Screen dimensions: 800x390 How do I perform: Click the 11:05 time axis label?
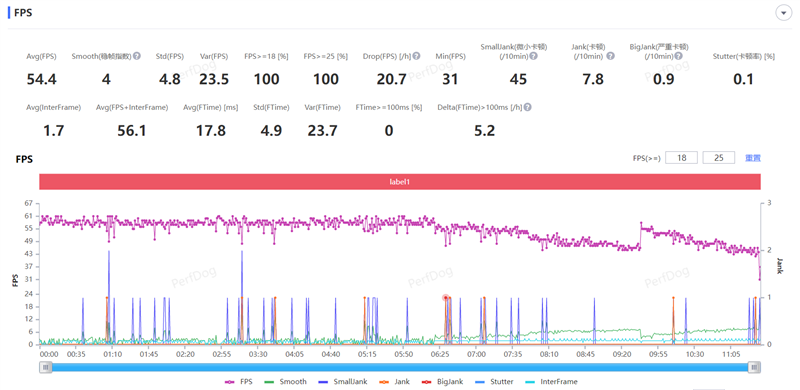[731, 354]
